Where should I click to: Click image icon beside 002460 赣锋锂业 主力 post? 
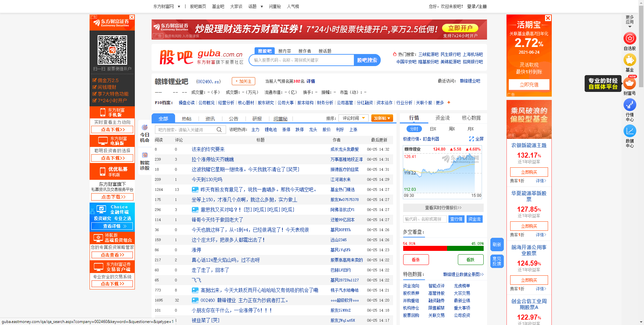[x=195, y=300]
